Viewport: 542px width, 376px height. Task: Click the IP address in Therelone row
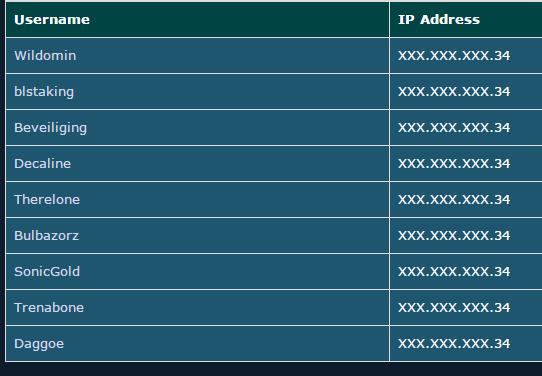click(x=454, y=199)
